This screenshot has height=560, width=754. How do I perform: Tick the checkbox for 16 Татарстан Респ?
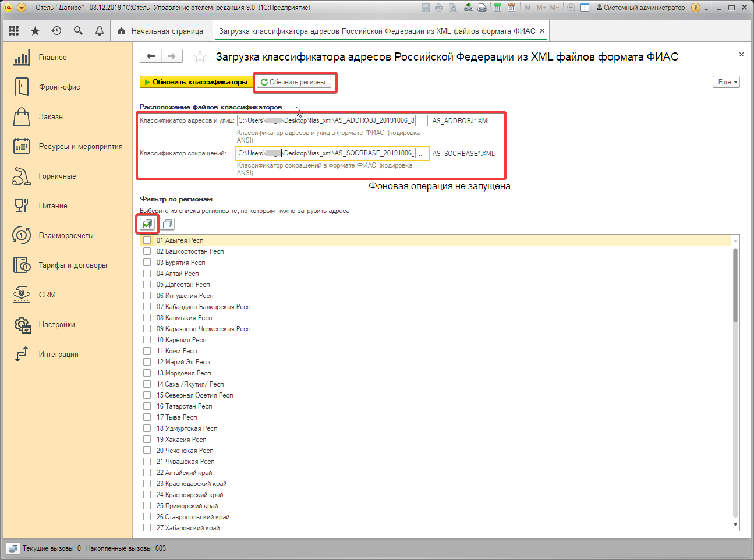pyautogui.click(x=147, y=406)
